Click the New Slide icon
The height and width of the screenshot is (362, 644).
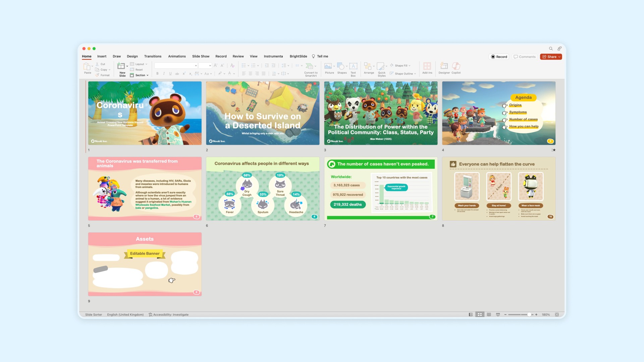(x=121, y=66)
